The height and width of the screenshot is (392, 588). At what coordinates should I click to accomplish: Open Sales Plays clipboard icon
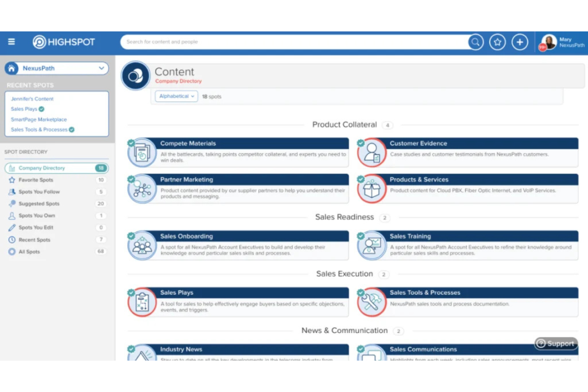(x=142, y=302)
